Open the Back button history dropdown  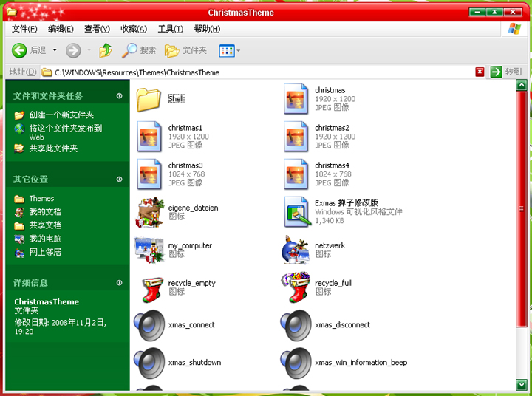tap(55, 50)
